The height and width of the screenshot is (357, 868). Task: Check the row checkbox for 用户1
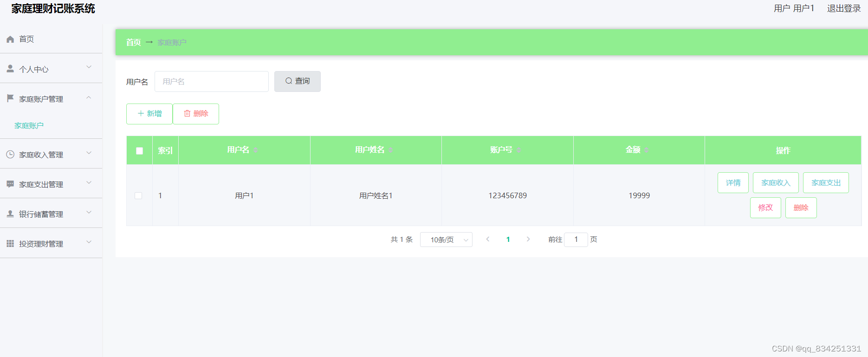click(138, 195)
